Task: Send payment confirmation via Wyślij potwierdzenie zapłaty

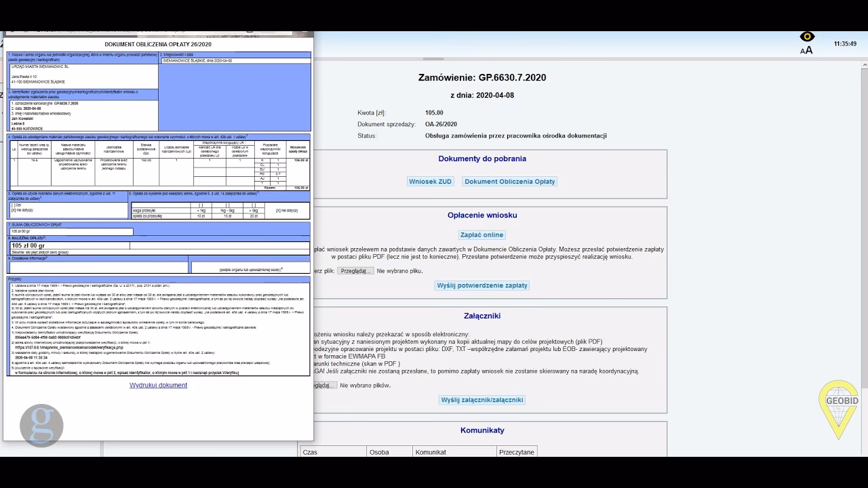Action: click(482, 285)
